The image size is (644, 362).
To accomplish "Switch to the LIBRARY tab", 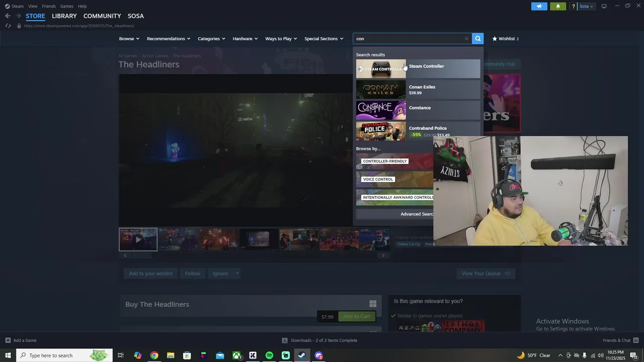I will [x=64, y=16].
